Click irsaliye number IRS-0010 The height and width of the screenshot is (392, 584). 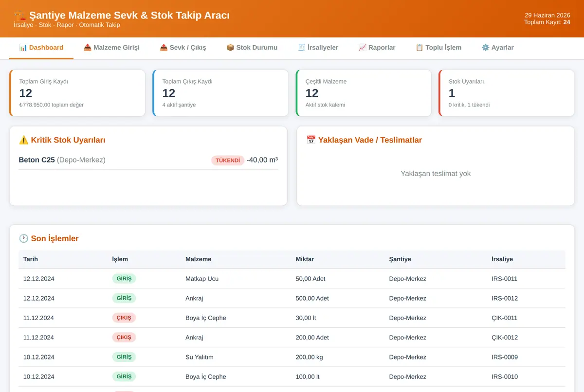pyautogui.click(x=505, y=376)
